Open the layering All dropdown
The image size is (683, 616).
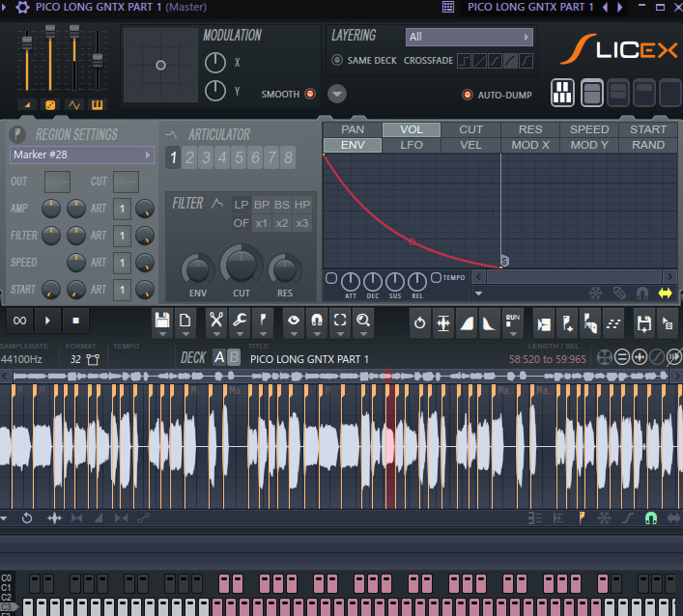pos(469,37)
